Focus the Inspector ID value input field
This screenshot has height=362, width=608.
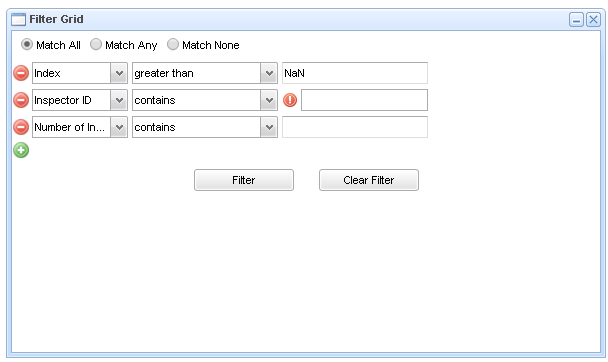coord(364,100)
